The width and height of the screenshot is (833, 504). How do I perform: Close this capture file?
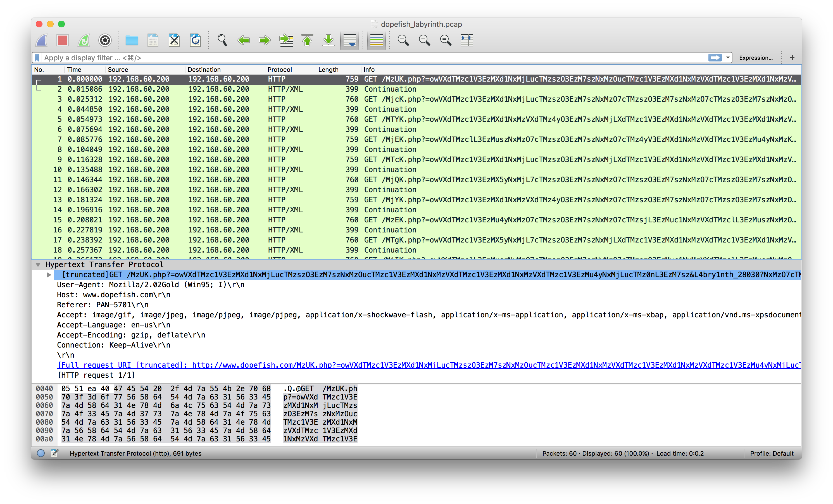(174, 41)
